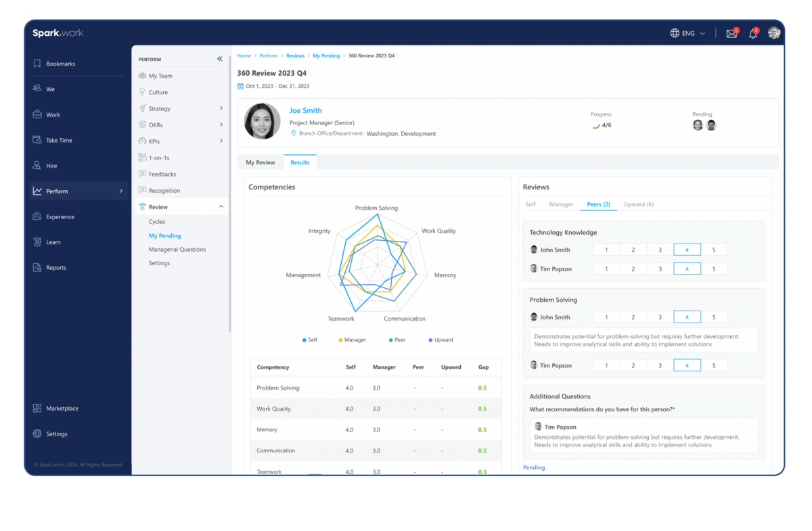
Task: Select rating 3 for Tim Popson Technology Knowledge
Action: (x=660, y=269)
